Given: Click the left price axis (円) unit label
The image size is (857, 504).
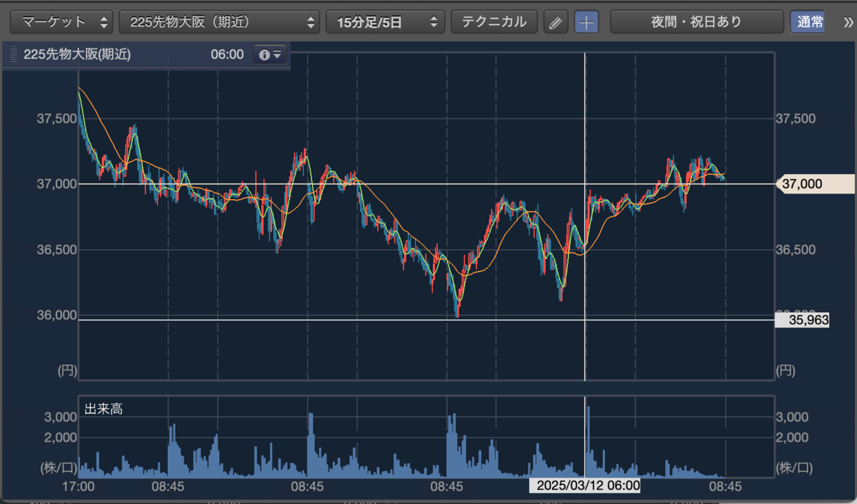Looking at the screenshot, I should [67, 370].
